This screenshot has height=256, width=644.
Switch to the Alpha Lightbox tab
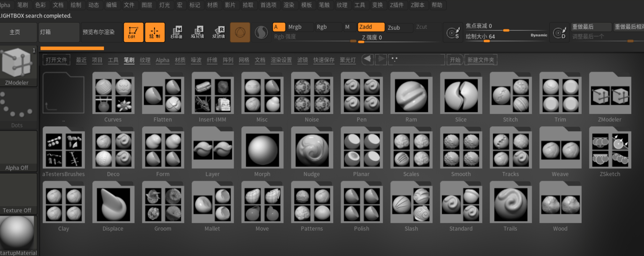point(162,60)
